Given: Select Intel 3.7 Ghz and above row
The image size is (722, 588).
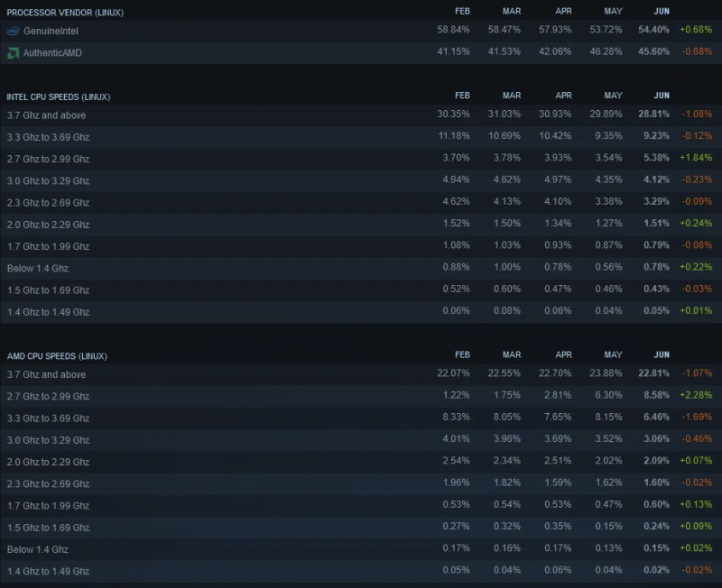Looking at the screenshot, I should pos(361,115).
